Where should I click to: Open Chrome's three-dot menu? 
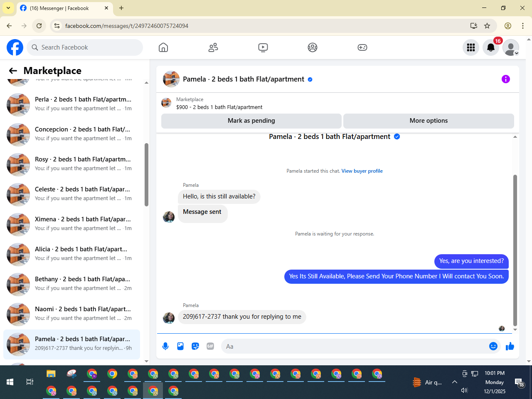(x=523, y=26)
